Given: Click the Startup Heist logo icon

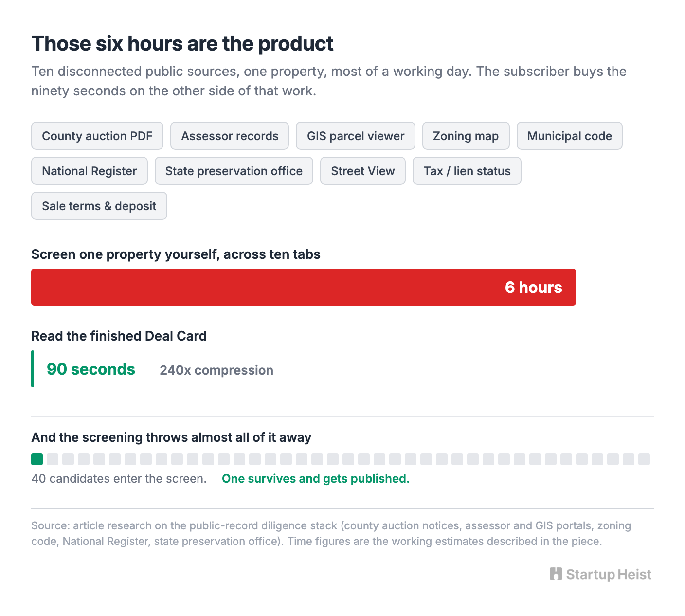Looking at the screenshot, I should pos(556,574).
